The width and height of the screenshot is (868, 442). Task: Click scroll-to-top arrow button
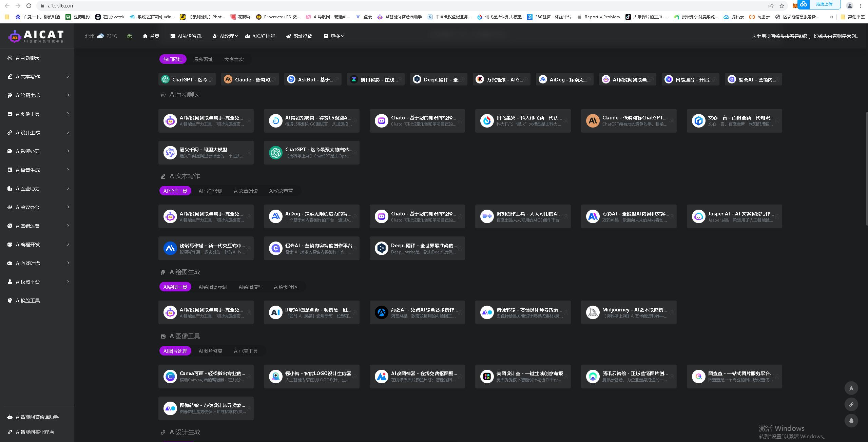pyautogui.click(x=851, y=388)
